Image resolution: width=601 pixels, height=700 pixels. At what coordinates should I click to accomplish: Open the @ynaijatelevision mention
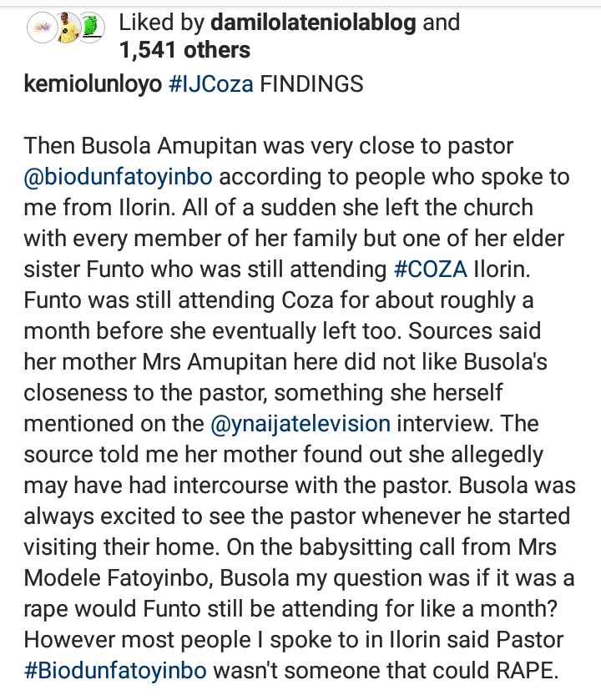pyautogui.click(x=298, y=423)
